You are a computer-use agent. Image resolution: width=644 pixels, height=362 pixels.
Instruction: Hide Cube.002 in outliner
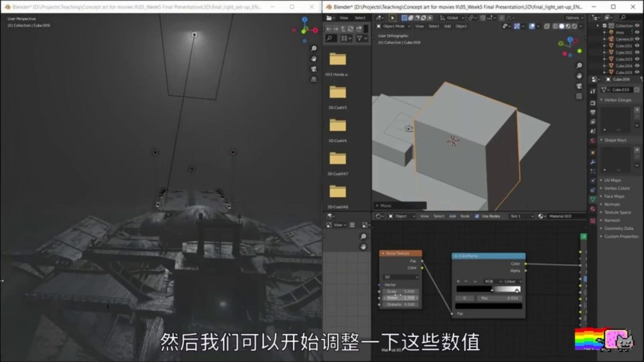tap(637, 52)
